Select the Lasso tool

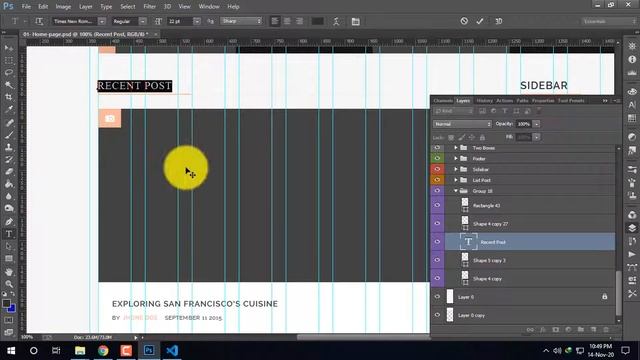coord(9,73)
